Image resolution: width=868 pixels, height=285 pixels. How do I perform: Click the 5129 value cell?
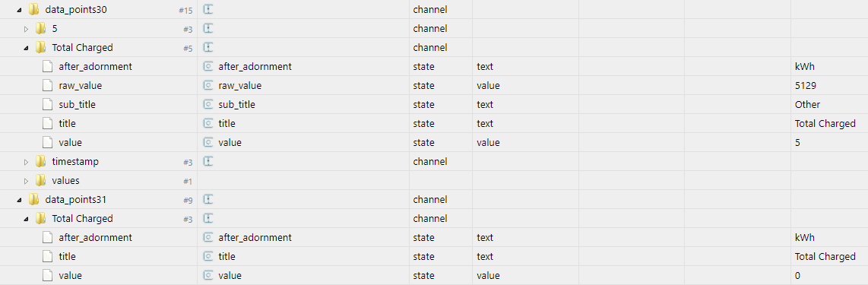(804, 86)
